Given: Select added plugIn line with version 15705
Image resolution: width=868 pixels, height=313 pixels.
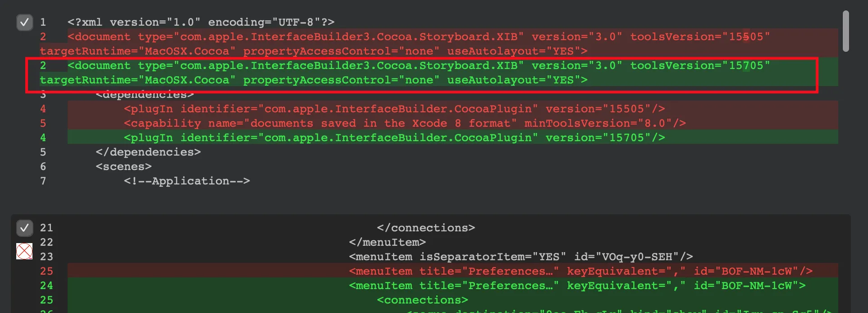Looking at the screenshot, I should click(394, 138).
